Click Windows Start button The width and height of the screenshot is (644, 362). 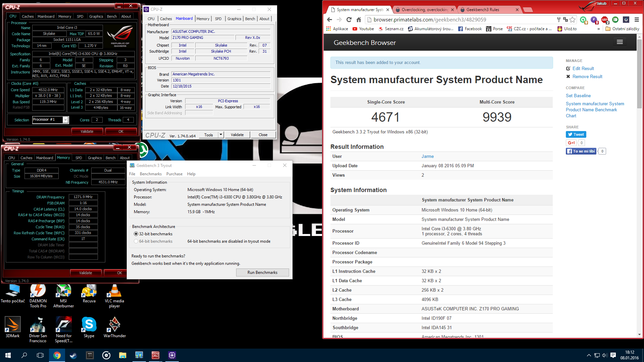pyautogui.click(x=8, y=355)
